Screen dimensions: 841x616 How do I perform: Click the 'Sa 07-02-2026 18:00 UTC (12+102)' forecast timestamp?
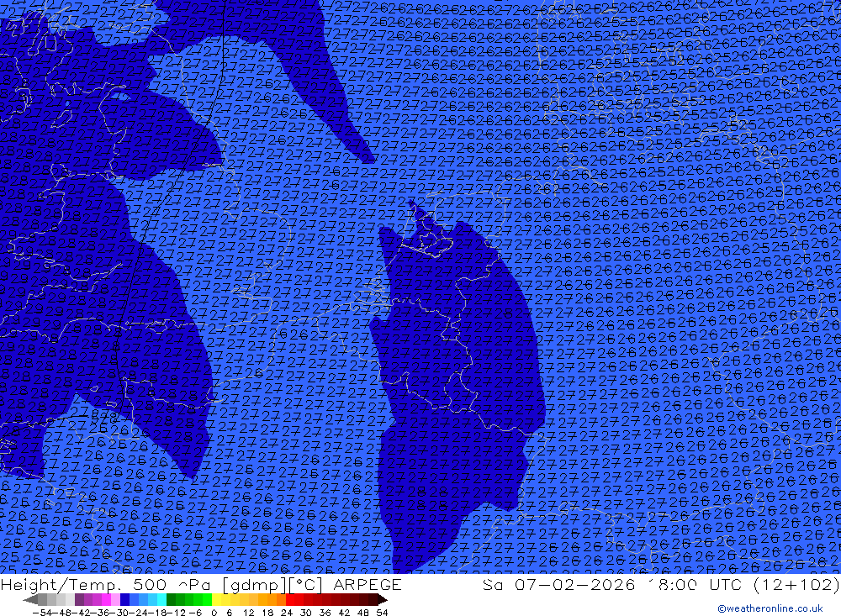(661, 585)
